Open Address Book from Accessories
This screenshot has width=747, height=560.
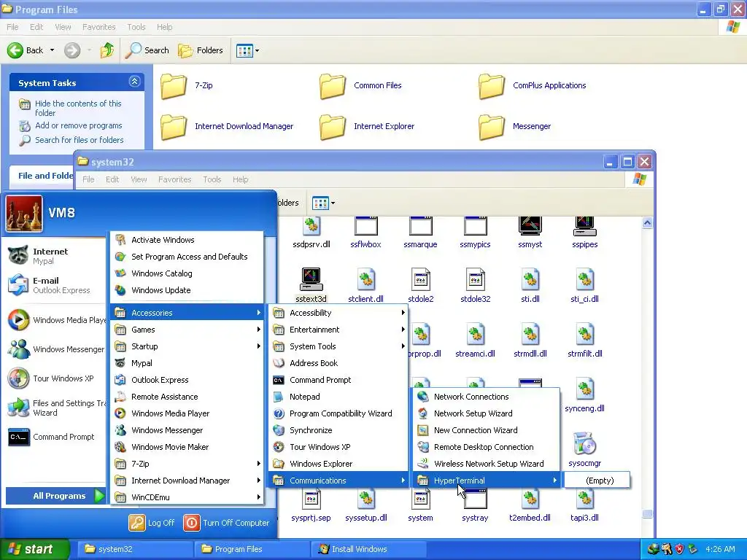(x=338, y=363)
